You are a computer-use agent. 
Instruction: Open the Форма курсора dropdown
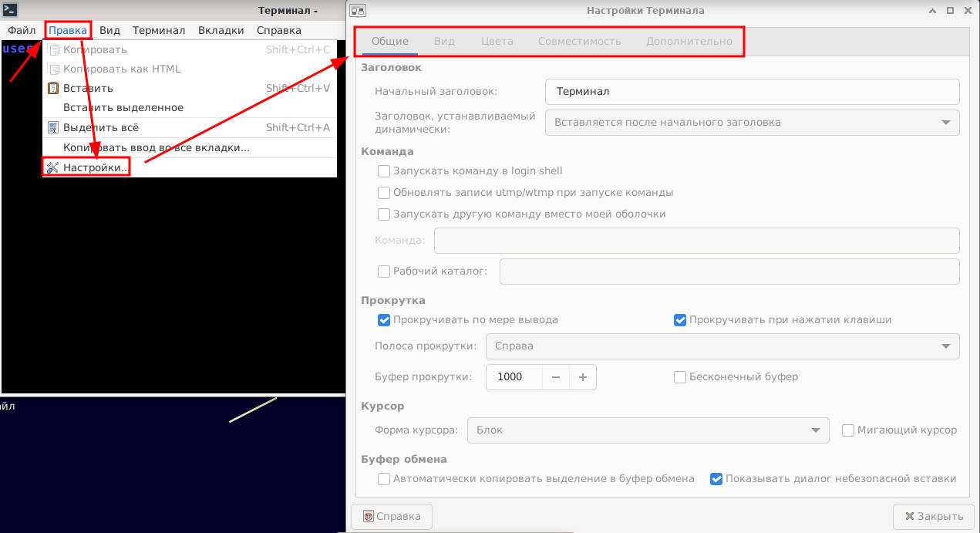648,430
